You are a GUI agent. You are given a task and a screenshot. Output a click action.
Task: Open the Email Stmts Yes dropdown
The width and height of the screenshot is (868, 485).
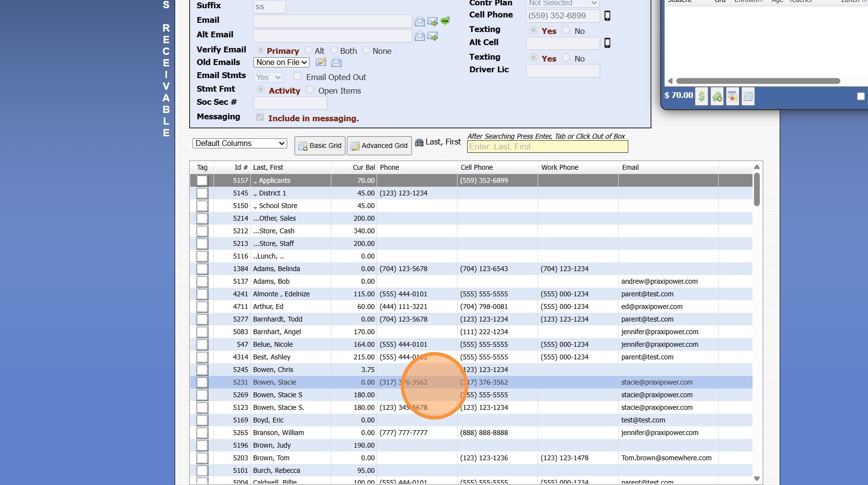point(268,77)
